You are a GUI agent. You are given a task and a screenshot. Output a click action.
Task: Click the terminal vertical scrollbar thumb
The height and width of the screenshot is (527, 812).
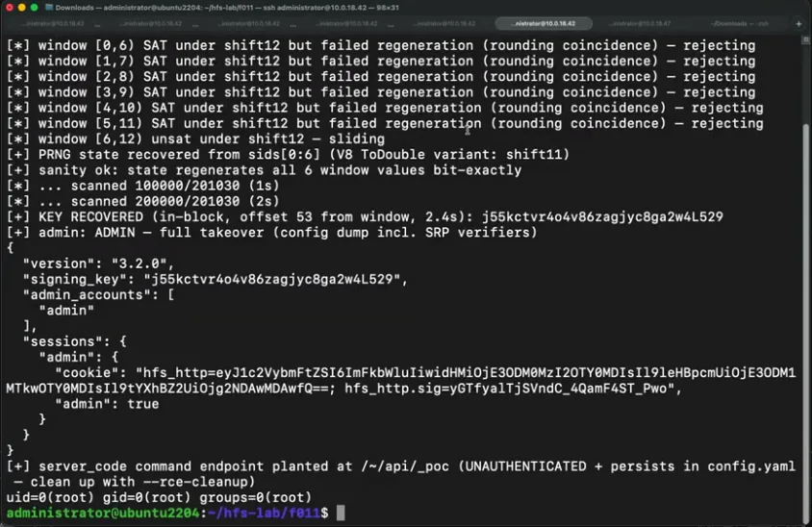[806, 321]
